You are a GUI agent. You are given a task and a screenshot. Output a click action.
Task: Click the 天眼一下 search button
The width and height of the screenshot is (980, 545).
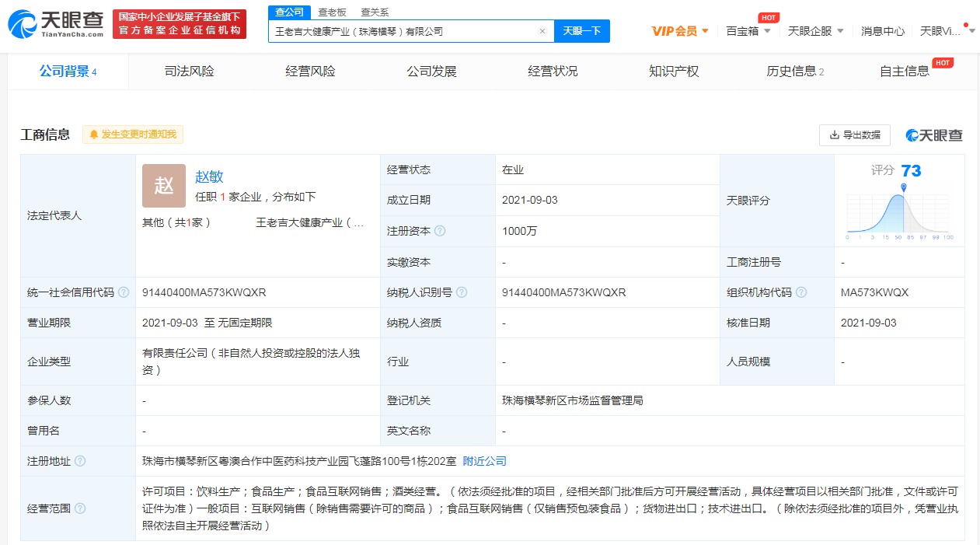(581, 30)
